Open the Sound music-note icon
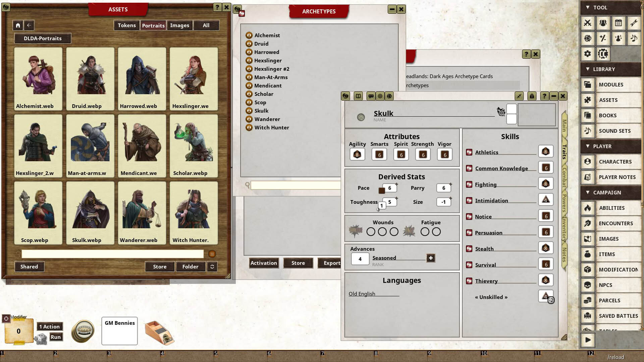Viewport: 644px width, 362px height. coord(634,38)
